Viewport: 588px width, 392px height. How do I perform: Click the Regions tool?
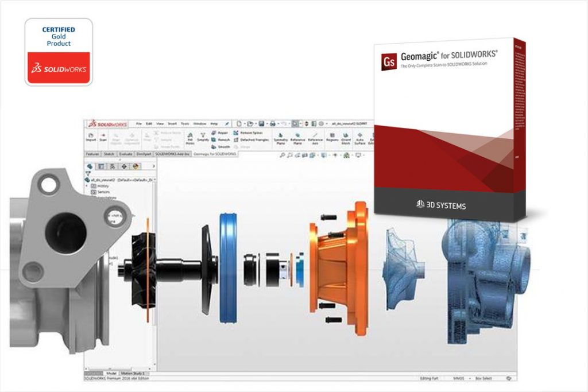(332, 137)
